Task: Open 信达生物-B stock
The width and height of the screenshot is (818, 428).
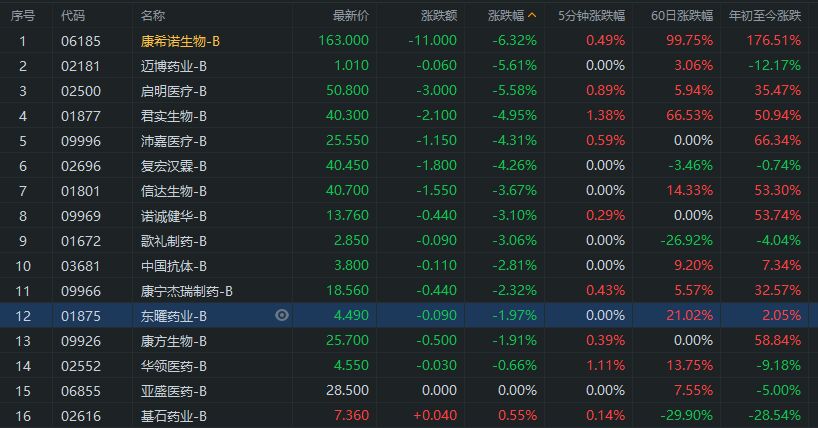Action: 174,190
